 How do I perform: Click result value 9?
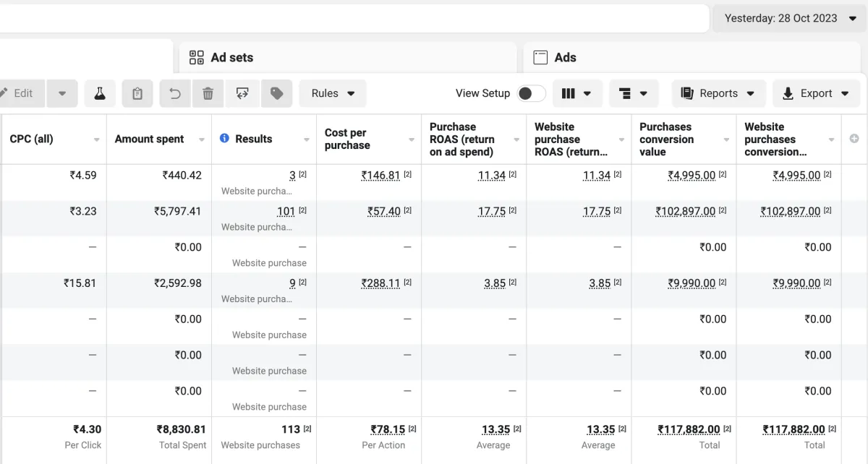(x=292, y=283)
